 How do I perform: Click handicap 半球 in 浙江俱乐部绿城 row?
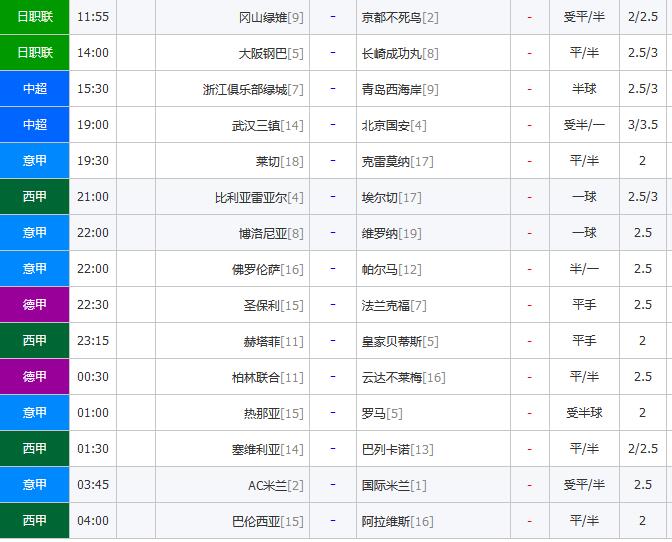(x=584, y=89)
